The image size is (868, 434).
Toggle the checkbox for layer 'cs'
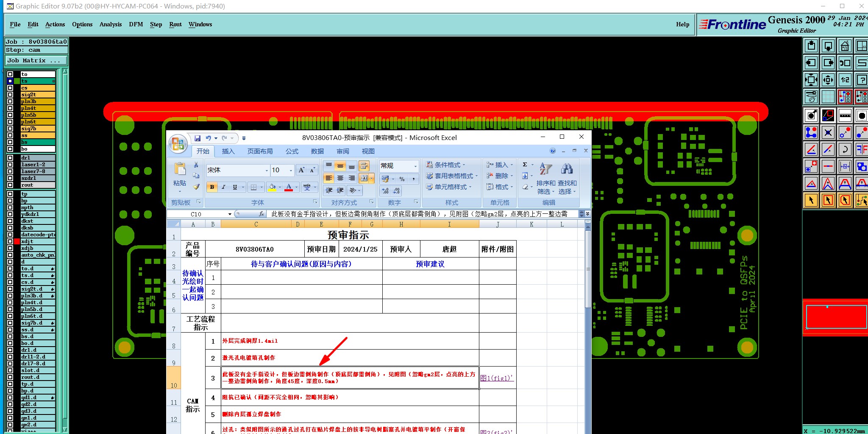coord(10,88)
